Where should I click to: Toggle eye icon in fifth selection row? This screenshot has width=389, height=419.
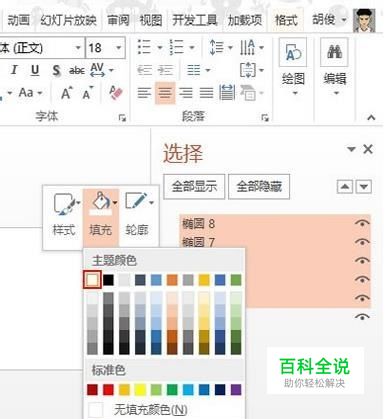pyautogui.click(x=362, y=298)
